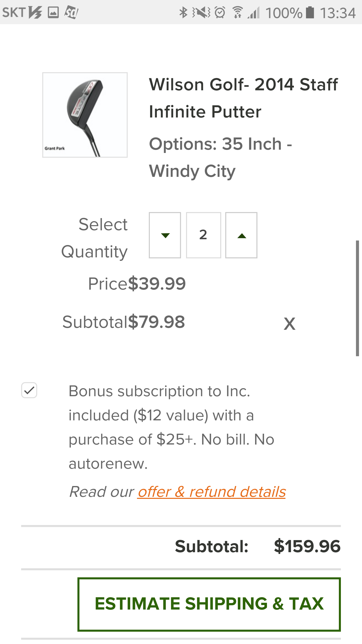
Task: Open offer & refund details link
Action: (211, 492)
